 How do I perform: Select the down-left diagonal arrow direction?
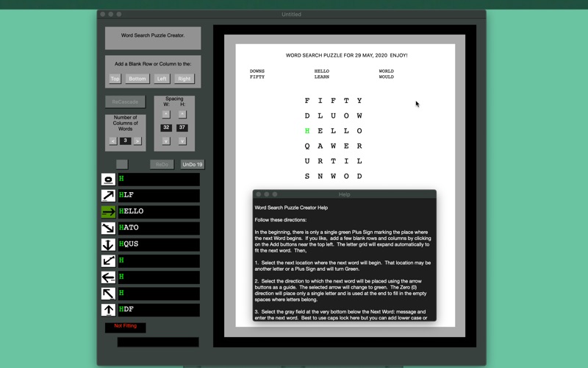pos(108,261)
